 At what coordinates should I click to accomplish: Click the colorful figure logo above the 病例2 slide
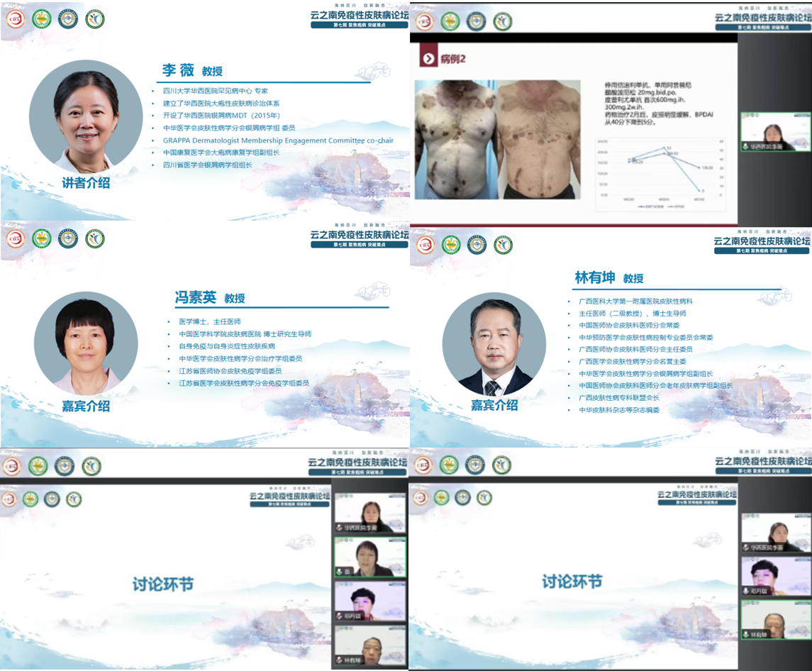503,21
